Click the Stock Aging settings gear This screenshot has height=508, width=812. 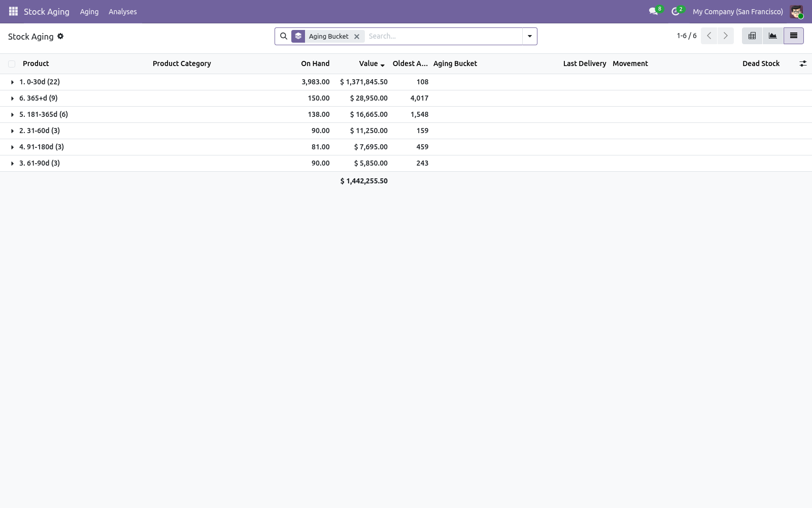60,36
